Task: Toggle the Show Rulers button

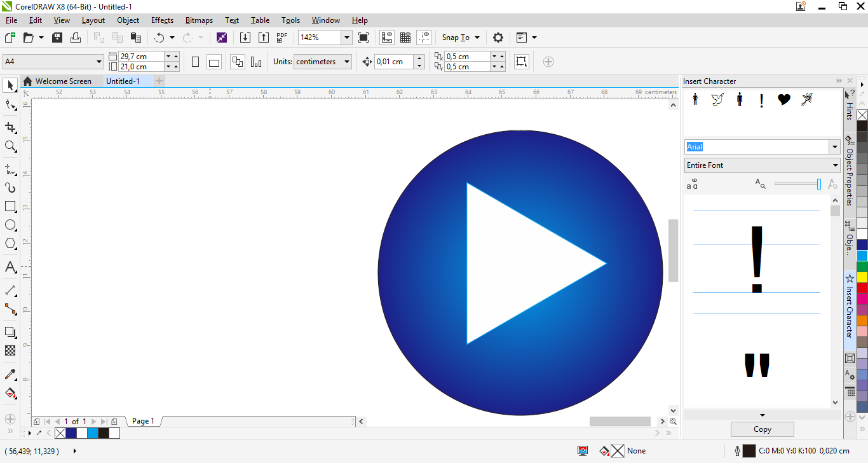Action: tap(387, 38)
